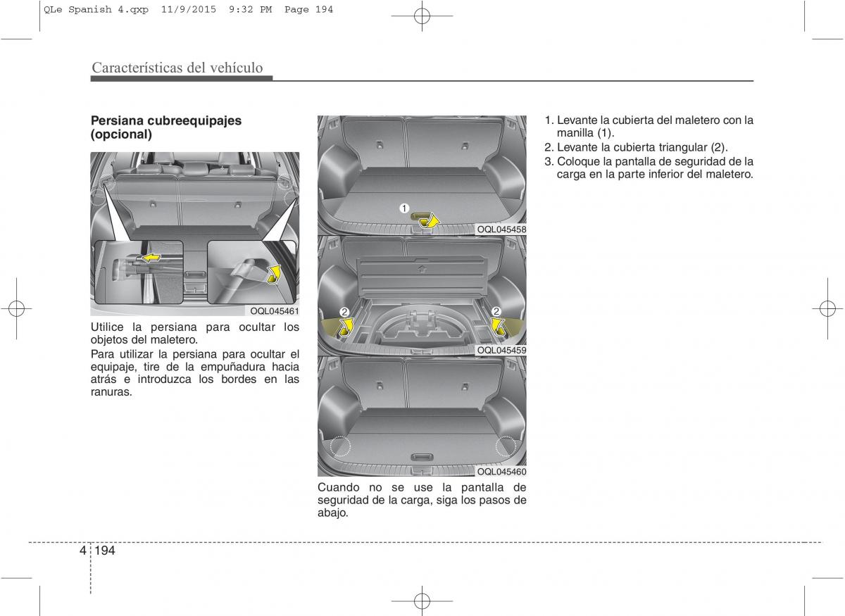The width and height of the screenshot is (845, 616).
Task: Select the 'Persiana cubreequipajes (opcional)' heading
Action: click(166, 127)
